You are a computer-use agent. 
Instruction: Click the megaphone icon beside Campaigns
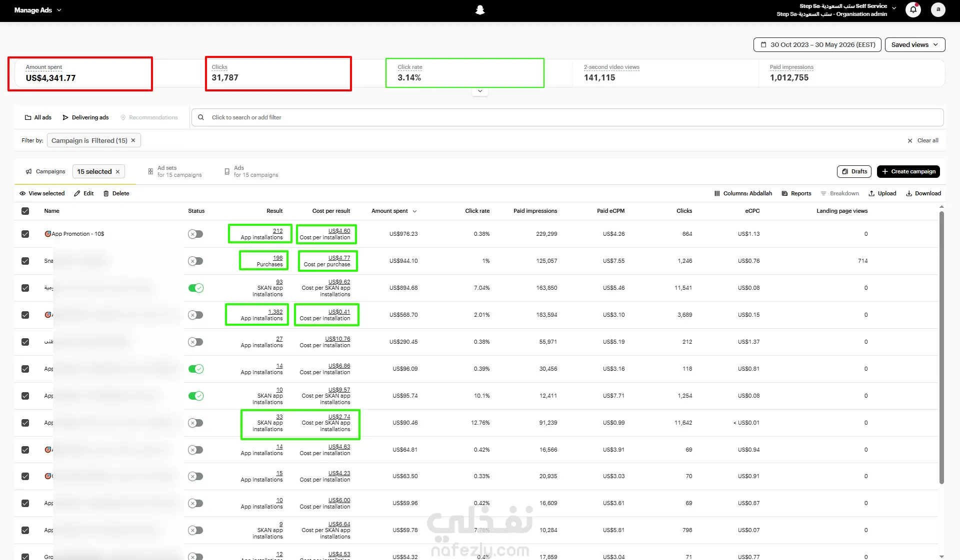click(x=28, y=171)
